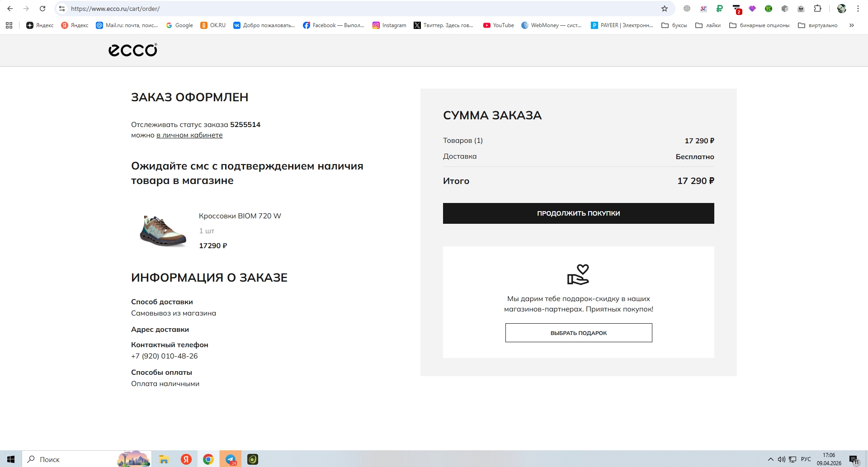Focus the address bar with ecco.ru URL

[x=362, y=9]
